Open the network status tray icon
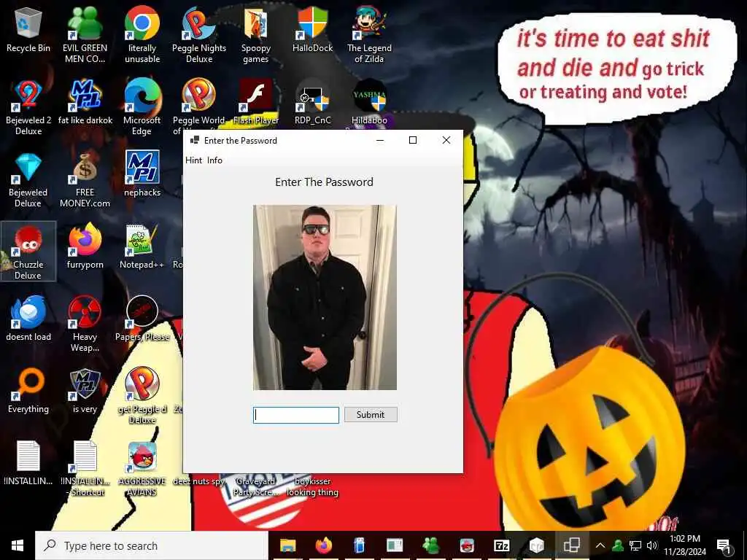This screenshot has height=560, width=747. coord(635,545)
